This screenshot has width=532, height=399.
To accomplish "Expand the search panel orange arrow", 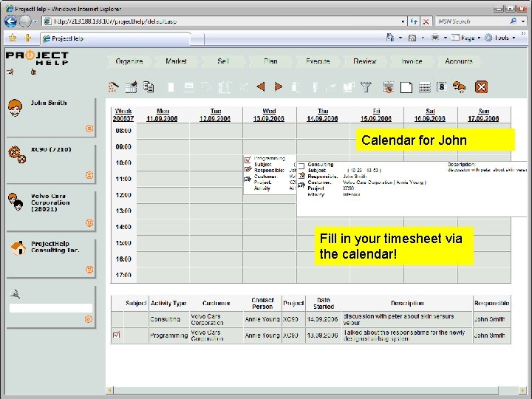I will (x=89, y=319).
